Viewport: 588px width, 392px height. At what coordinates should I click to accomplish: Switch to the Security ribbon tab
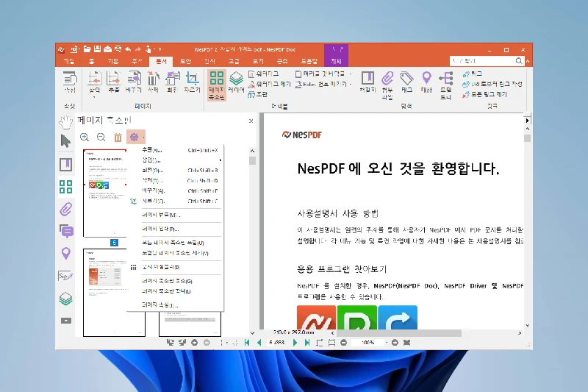pos(186,61)
